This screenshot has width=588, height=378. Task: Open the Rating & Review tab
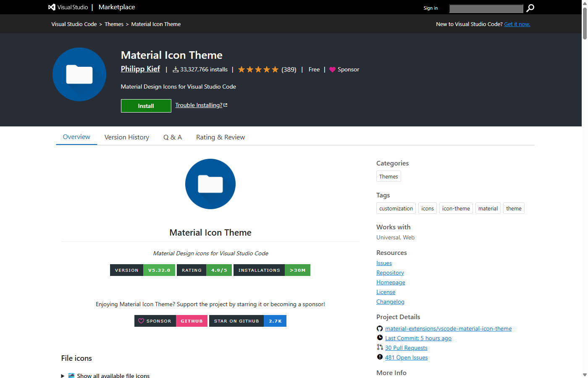coord(220,137)
